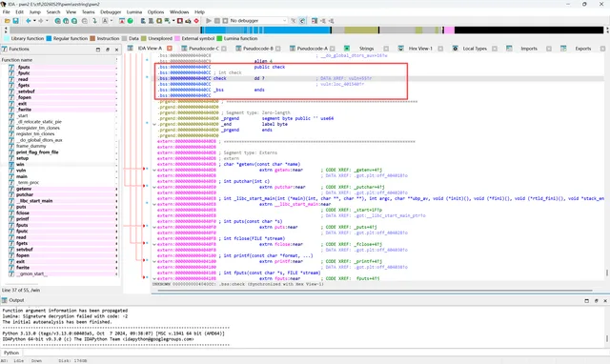Click the grey forward navigation arrow
This screenshot has width=610, height=364.
(x=41, y=21)
